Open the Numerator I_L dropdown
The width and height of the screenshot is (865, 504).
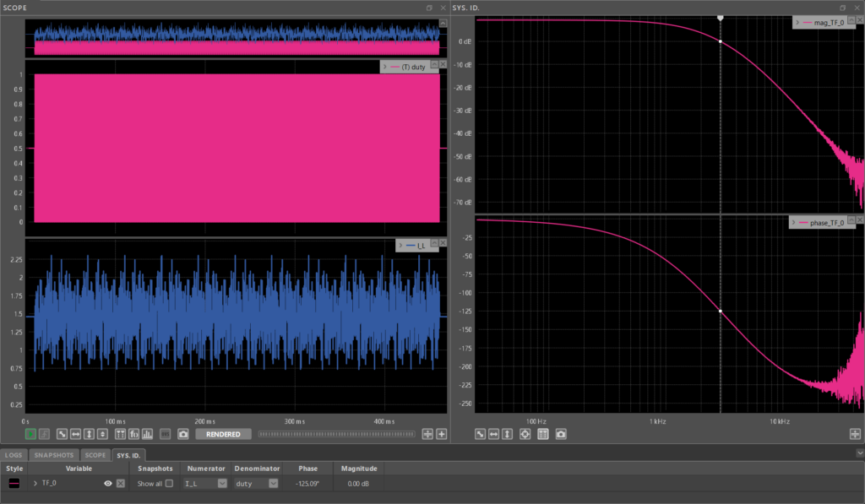(x=205, y=484)
